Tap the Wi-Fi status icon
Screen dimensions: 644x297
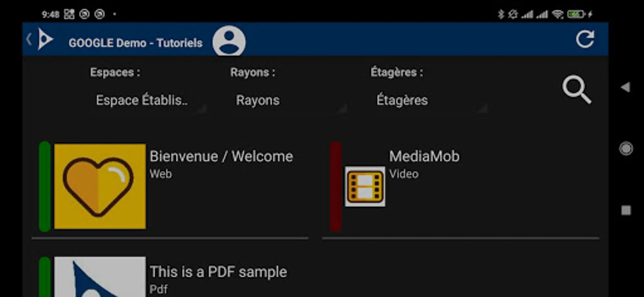[x=558, y=14]
